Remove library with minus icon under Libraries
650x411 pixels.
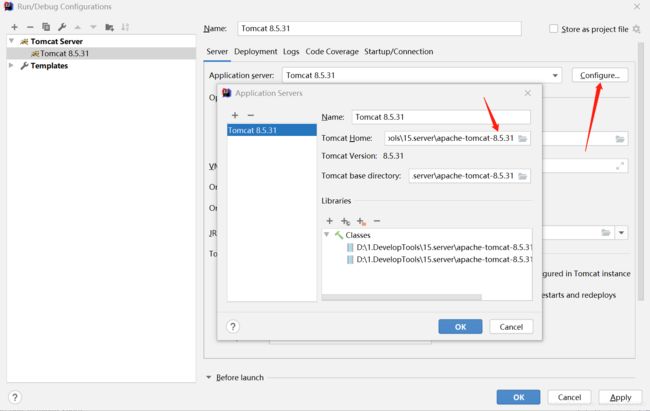tap(377, 221)
